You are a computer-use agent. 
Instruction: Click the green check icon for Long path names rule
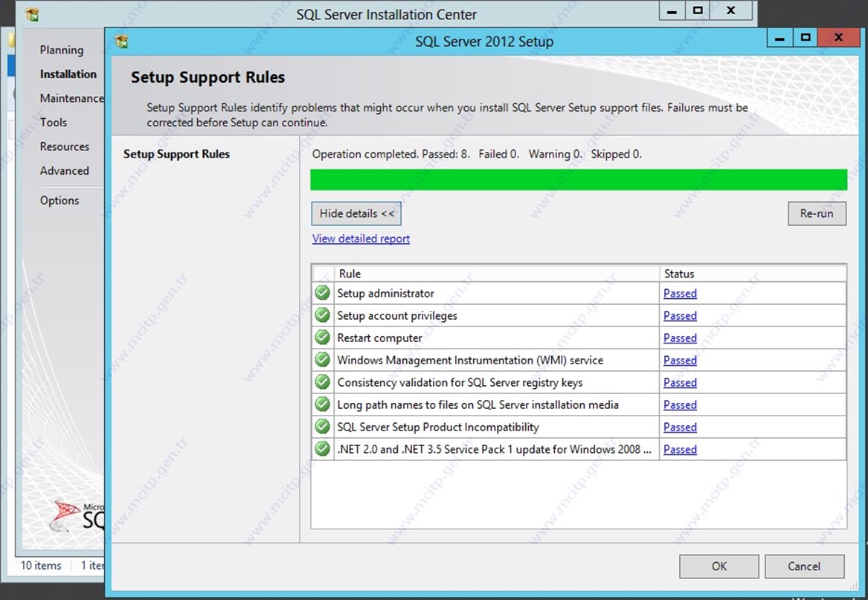(322, 404)
